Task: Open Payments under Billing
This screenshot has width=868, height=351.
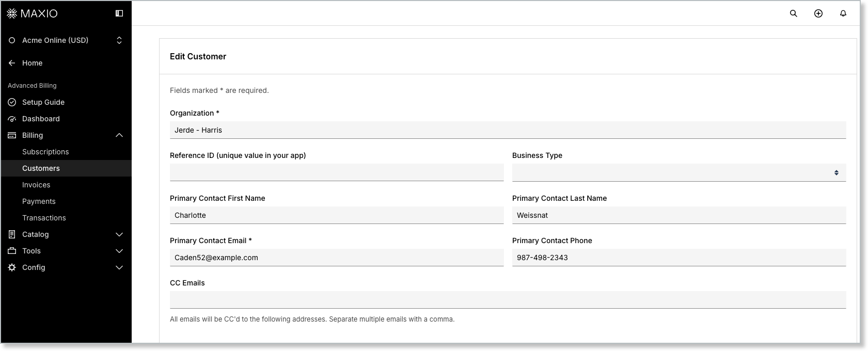Action: coord(39,201)
